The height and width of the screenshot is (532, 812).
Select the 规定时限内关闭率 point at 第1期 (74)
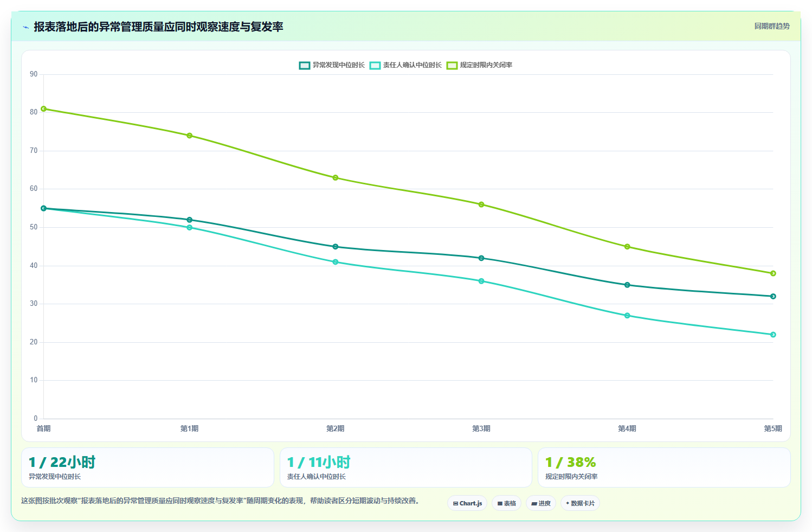coord(190,136)
